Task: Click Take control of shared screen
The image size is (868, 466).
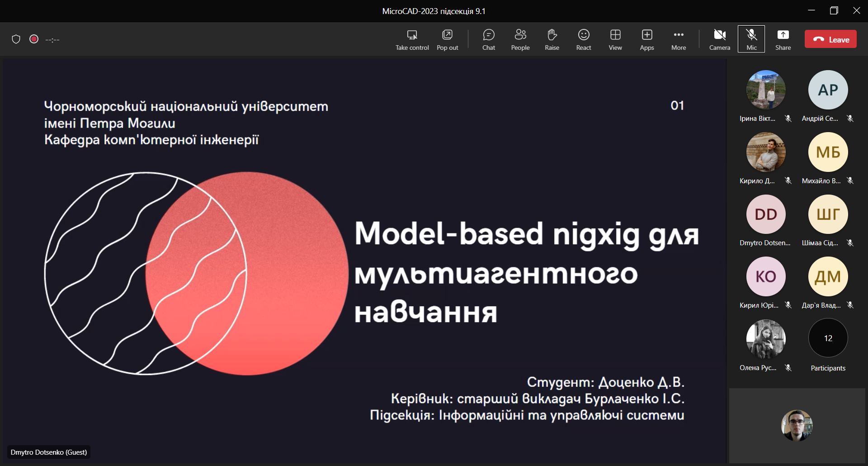Action: click(412, 39)
